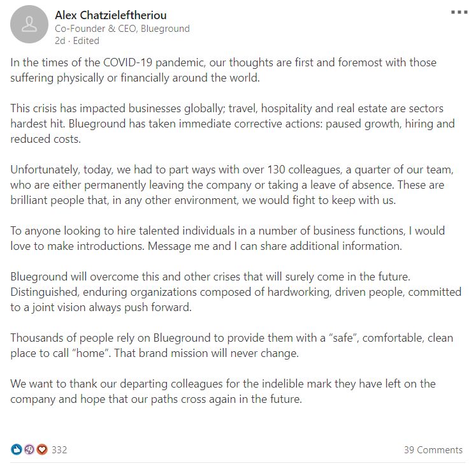This screenshot has width=476, height=466.
Task: Click the author's profile avatar placeholder
Action: 29,25
